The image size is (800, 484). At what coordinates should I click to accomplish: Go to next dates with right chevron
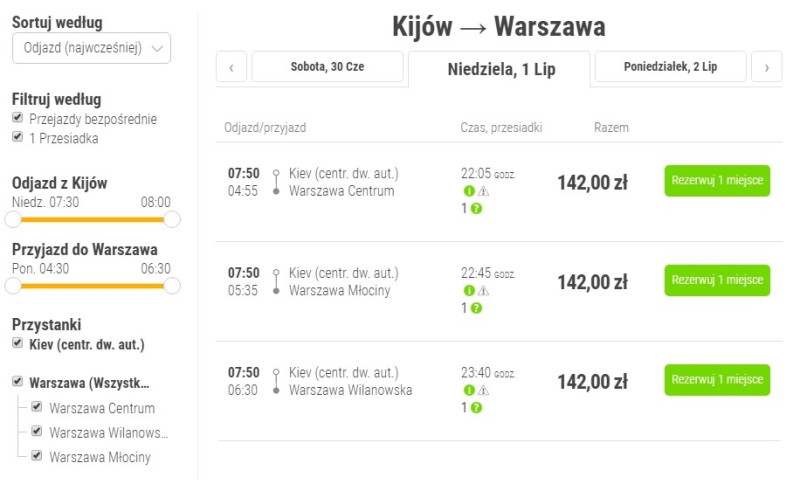click(x=766, y=67)
